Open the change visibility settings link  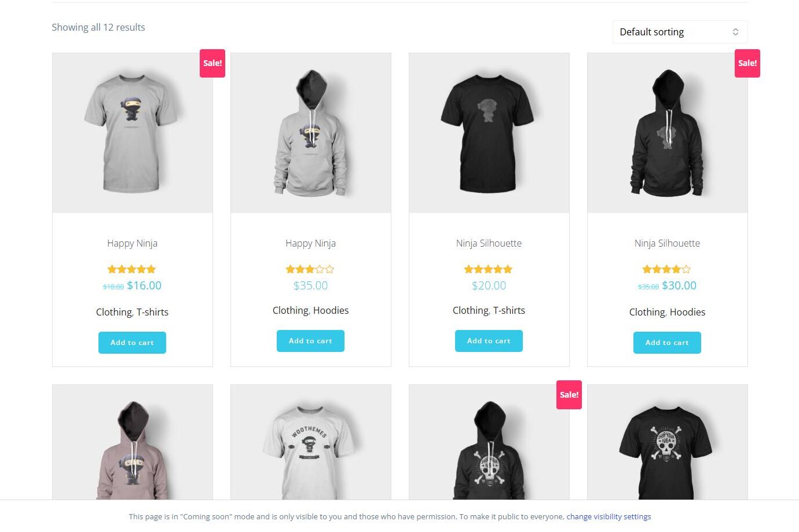tap(609, 516)
